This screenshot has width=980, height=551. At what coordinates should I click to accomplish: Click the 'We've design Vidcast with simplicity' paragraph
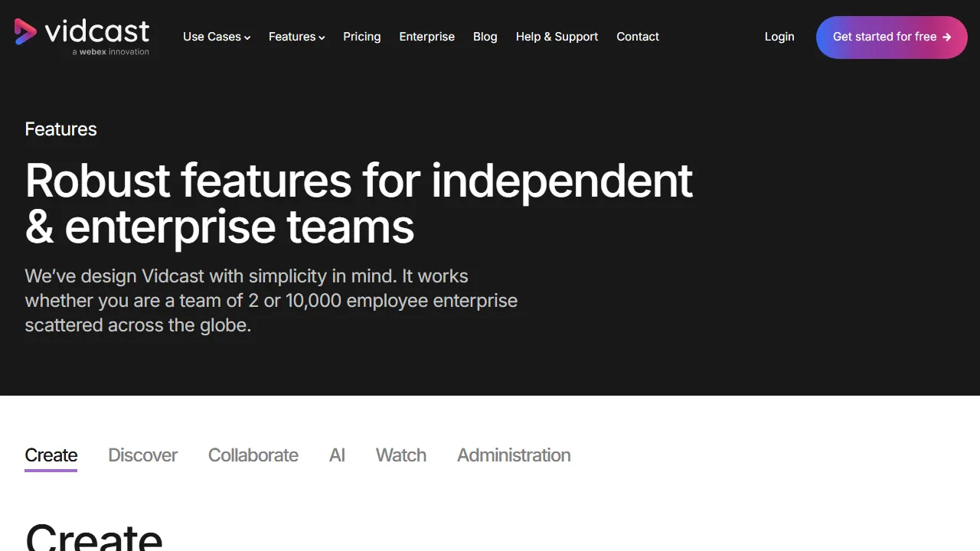tap(271, 301)
